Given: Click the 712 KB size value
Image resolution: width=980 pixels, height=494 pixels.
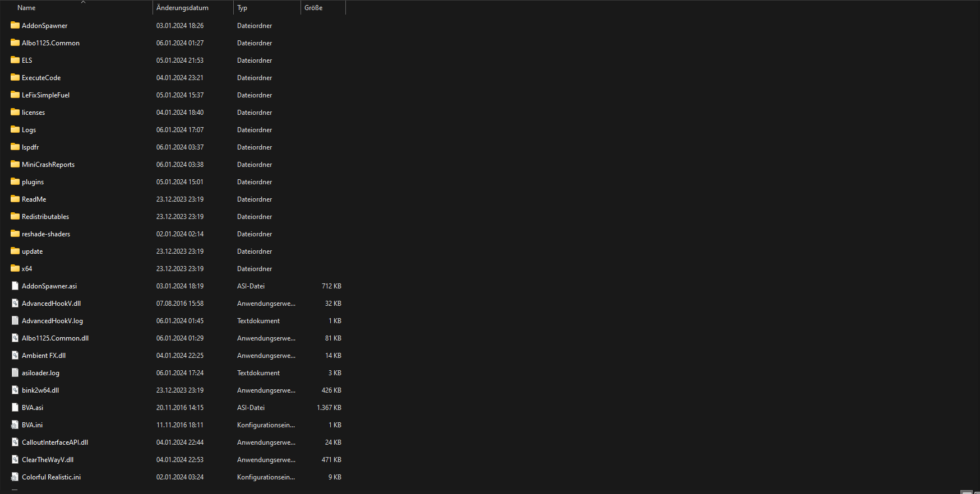Looking at the screenshot, I should click(331, 286).
